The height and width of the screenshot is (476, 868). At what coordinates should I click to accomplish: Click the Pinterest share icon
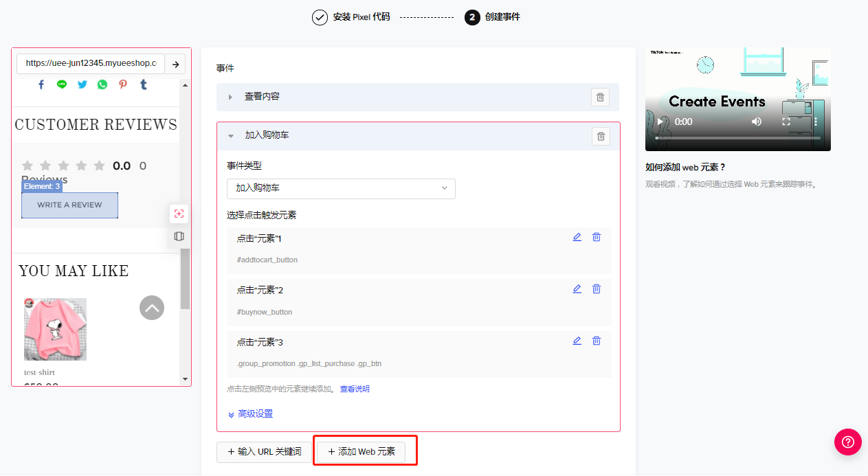[x=123, y=84]
